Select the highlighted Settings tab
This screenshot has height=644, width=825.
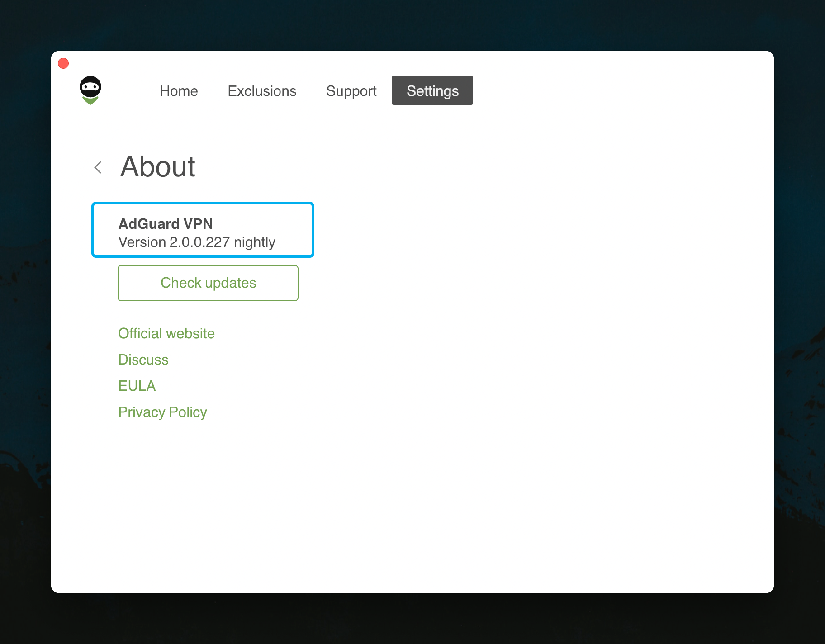432,90
